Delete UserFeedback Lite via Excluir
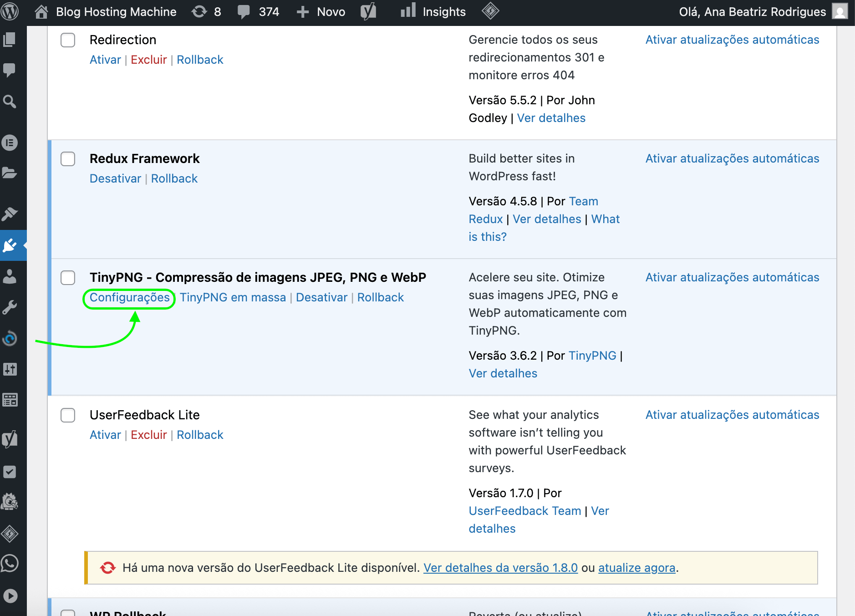 coord(149,435)
